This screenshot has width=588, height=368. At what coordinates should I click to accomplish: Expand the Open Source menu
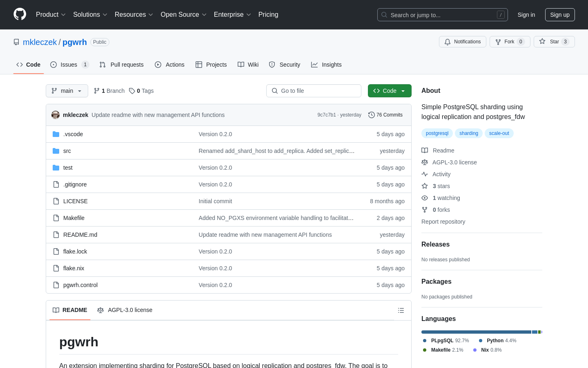(x=184, y=14)
